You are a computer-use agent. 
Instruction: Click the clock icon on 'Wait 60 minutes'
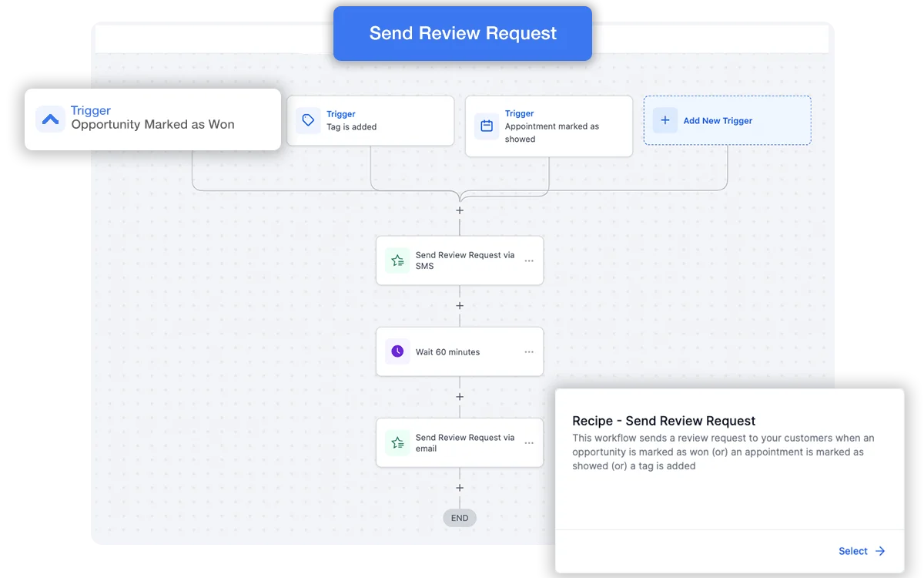[x=397, y=351]
